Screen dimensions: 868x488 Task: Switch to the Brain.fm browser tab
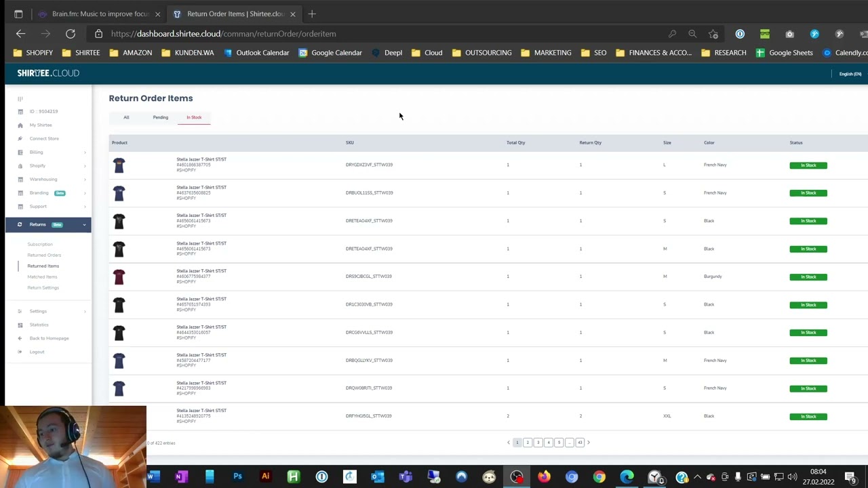100,14
